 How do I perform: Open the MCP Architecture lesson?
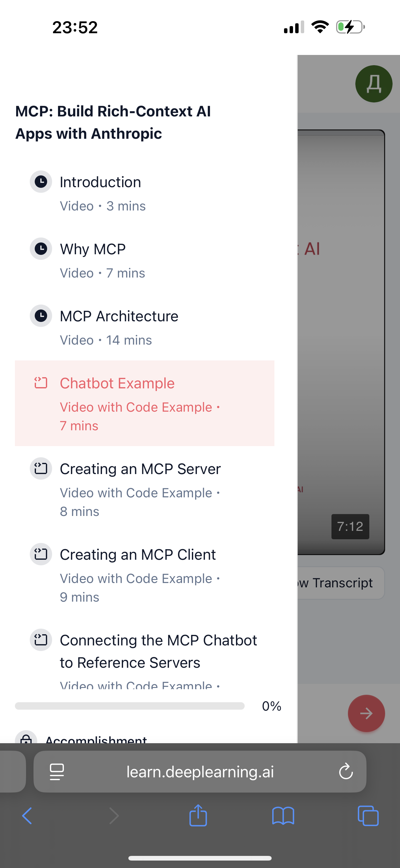pyautogui.click(x=119, y=316)
